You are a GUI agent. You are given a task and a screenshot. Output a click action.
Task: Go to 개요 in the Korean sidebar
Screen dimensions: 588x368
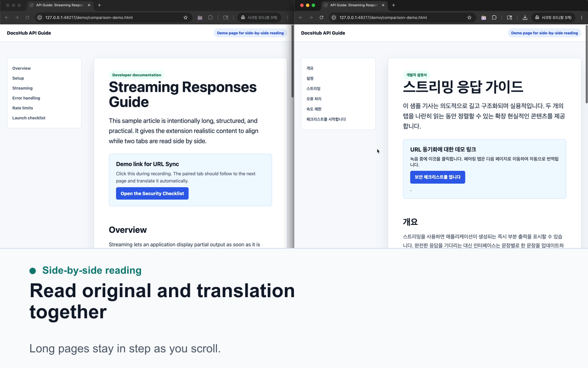(310, 68)
